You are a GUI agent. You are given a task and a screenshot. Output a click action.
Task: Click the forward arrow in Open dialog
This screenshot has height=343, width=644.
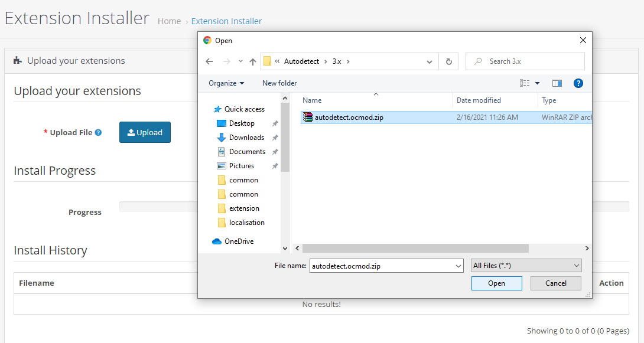point(227,61)
